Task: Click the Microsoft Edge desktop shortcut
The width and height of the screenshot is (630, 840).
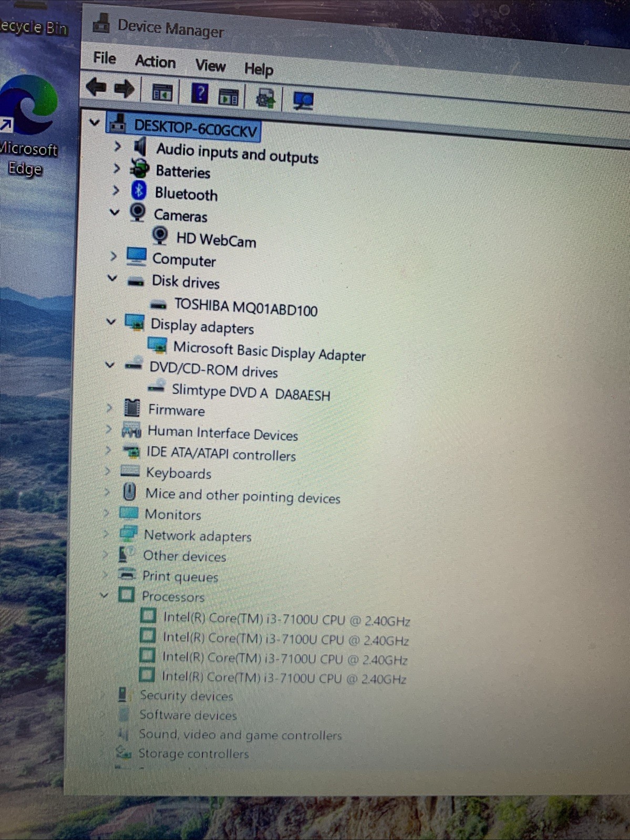Action: click(29, 126)
